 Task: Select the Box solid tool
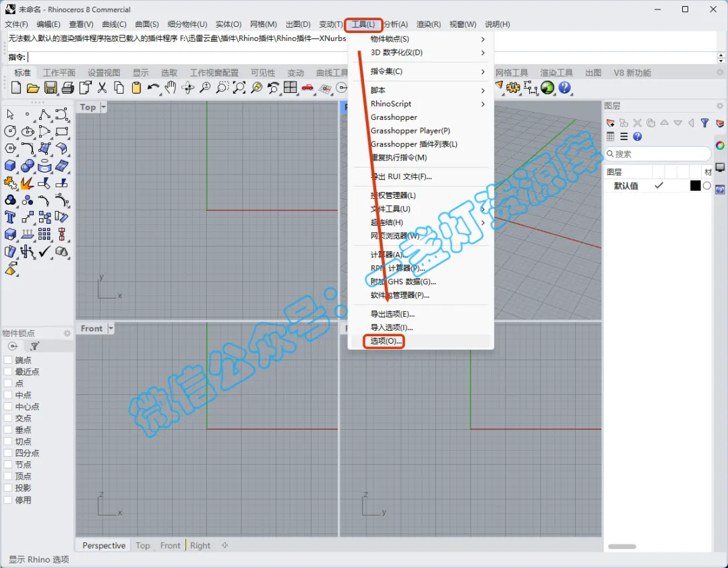(10, 166)
